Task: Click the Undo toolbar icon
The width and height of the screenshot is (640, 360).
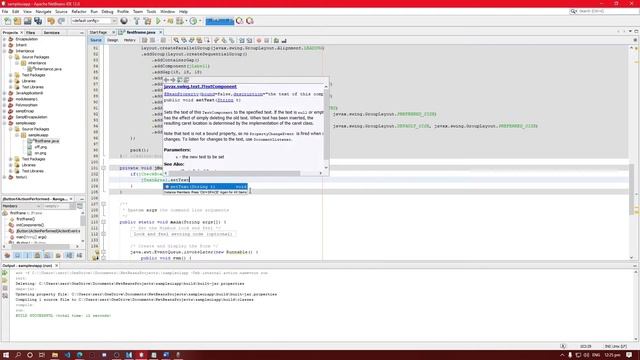Action: [x=51, y=21]
